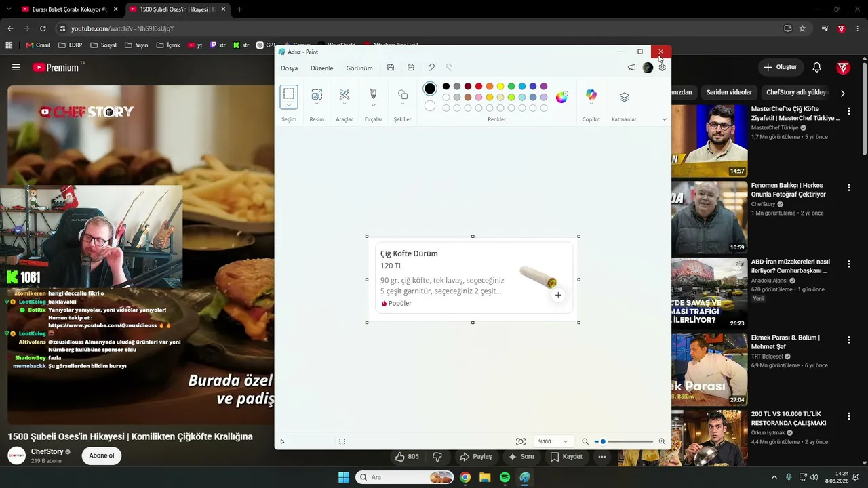Open the ABD-İran müzakereleri video thumbnail
The height and width of the screenshot is (488, 868).
(709, 293)
